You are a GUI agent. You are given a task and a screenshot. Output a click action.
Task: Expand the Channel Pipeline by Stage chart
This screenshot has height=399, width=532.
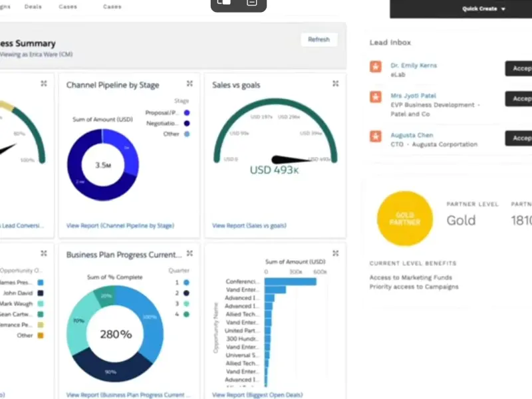[190, 84]
